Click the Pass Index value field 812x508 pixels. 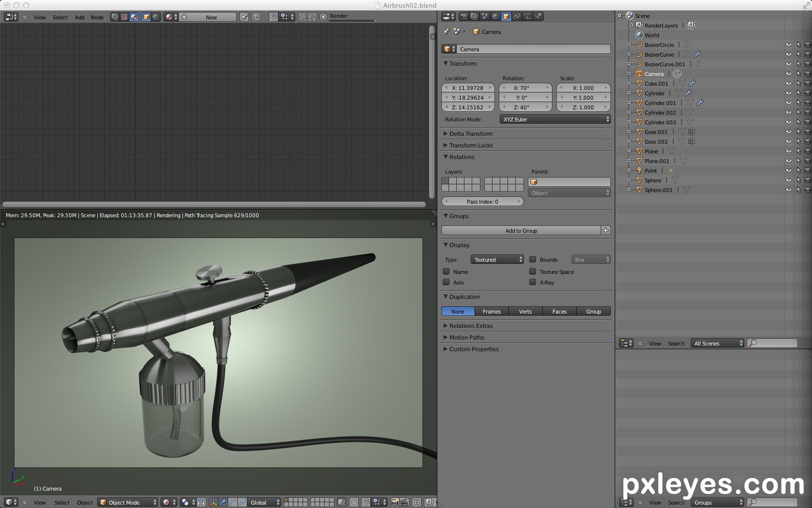pos(482,201)
